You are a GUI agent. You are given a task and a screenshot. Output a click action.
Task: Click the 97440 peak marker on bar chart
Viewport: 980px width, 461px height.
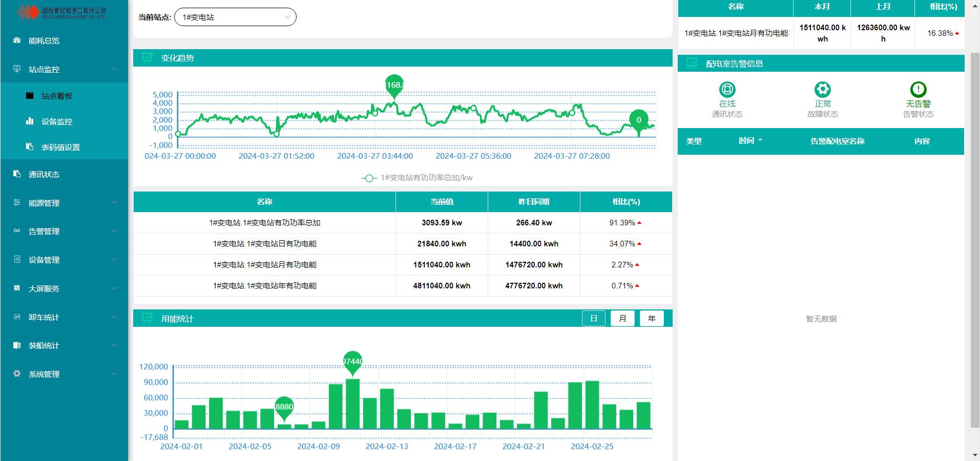(352, 362)
